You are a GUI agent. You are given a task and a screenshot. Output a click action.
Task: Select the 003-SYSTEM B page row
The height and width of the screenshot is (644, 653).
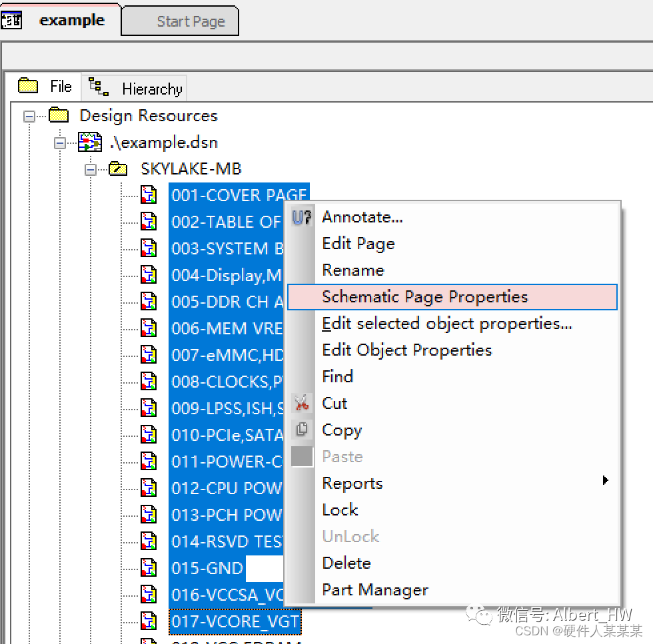pos(226,248)
